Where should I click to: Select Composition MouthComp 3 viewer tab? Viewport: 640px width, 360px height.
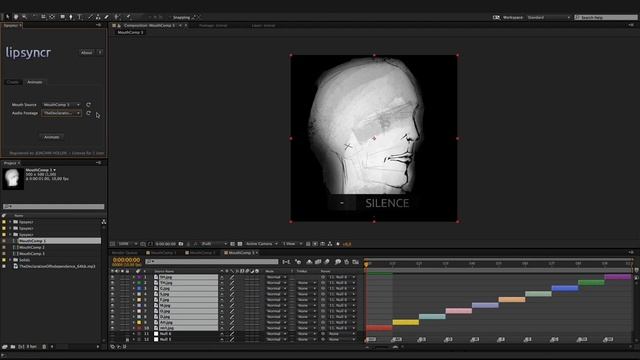point(149,25)
